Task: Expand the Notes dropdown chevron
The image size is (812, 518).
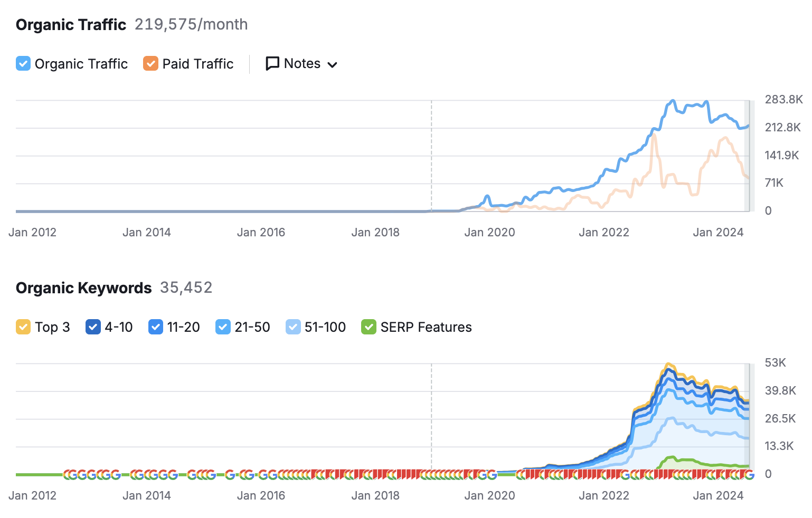Action: click(x=332, y=65)
